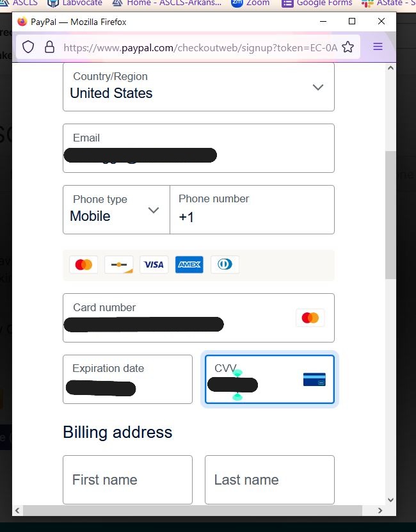Screen dimensions: 416x532
Task: Click the padlock site security icon
Action: [49, 47]
